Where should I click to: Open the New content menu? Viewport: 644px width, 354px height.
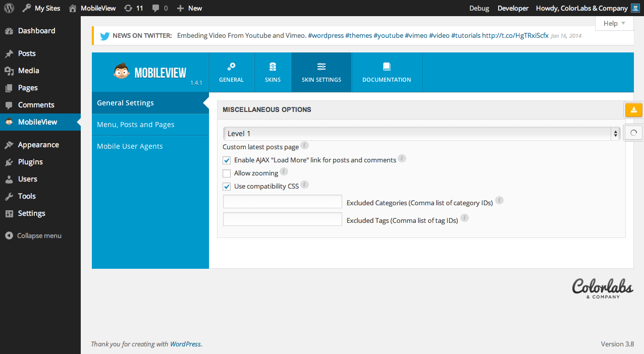click(189, 8)
